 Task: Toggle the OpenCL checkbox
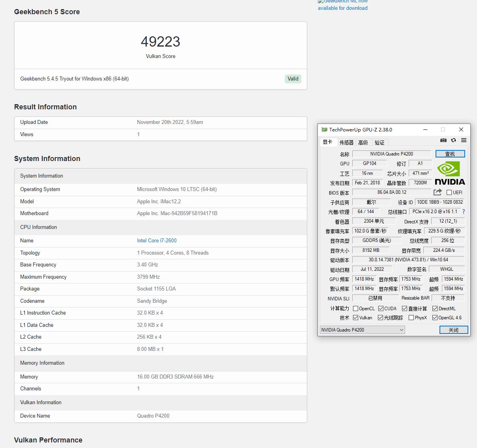pyautogui.click(x=355, y=309)
